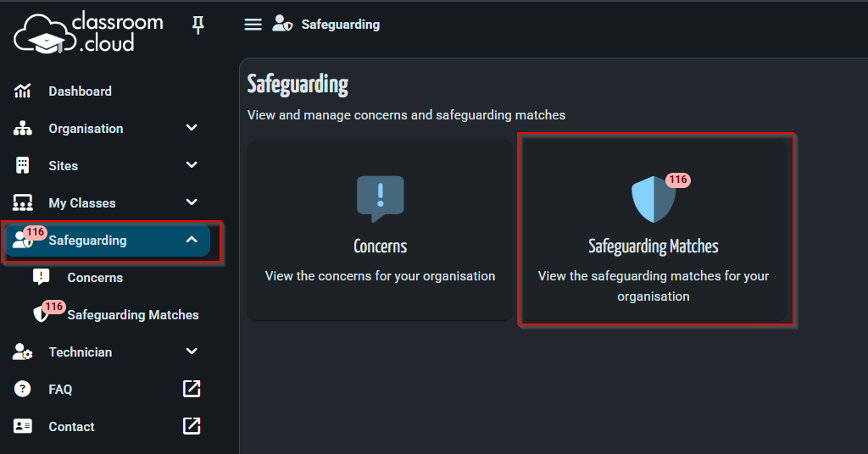The height and width of the screenshot is (454, 868).
Task: Expand the My Classes menu chevron
Action: [x=192, y=202]
